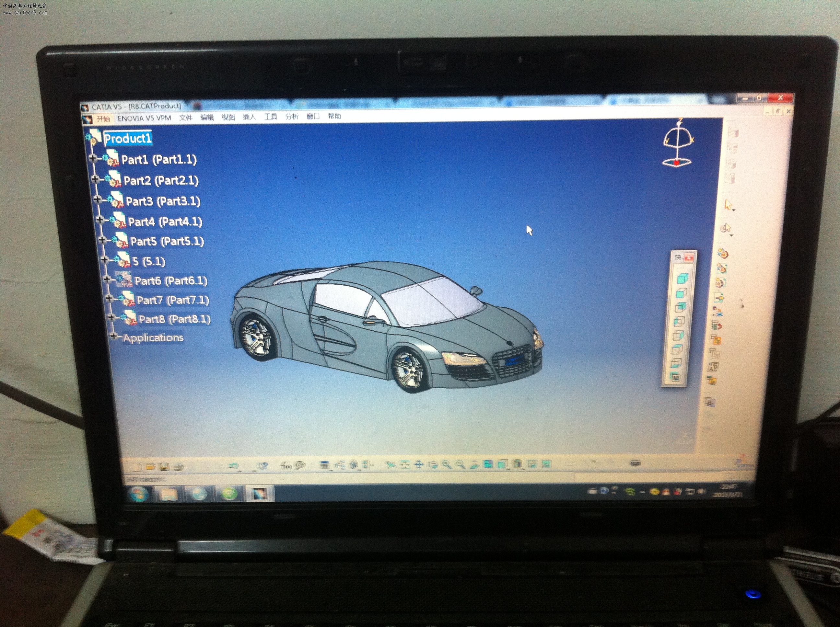Open the 视图 (View) menu
Screen dimensions: 840x627
[228, 117]
